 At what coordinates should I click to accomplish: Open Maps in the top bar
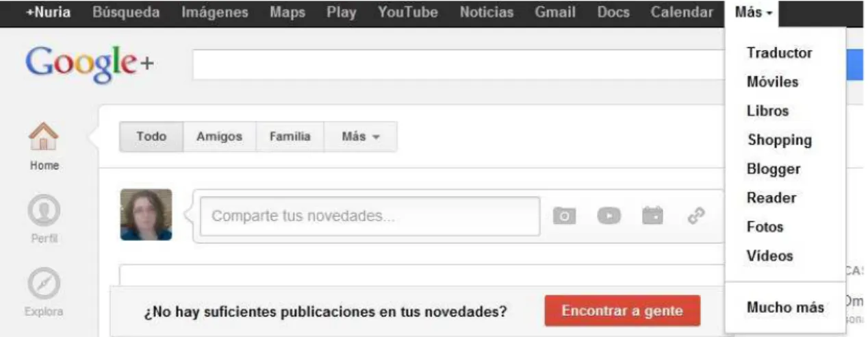[x=288, y=12]
